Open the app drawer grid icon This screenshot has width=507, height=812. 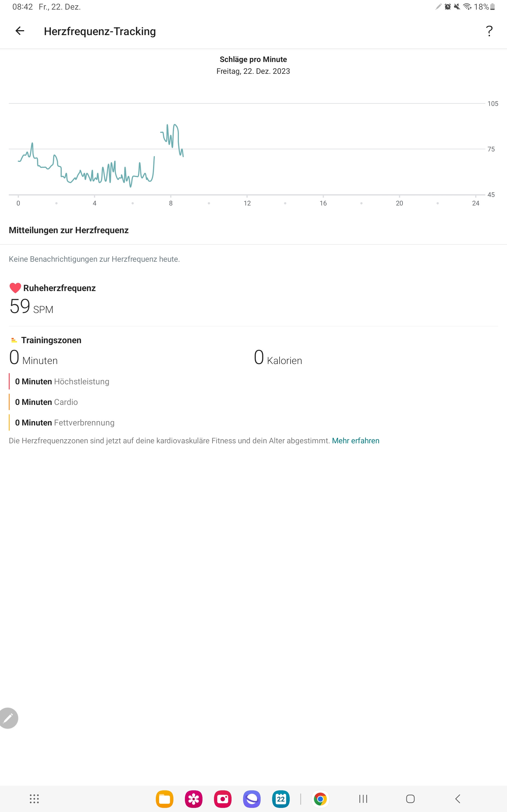pyautogui.click(x=34, y=799)
